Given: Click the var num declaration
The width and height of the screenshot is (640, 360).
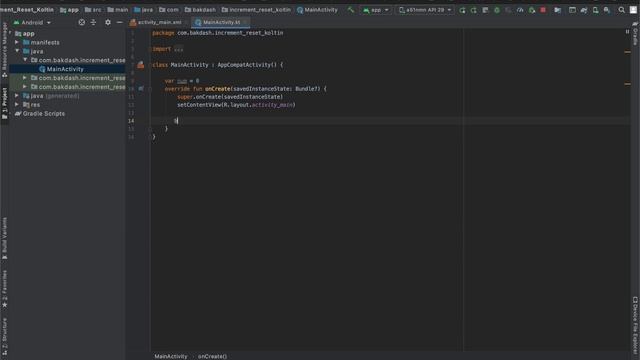Looking at the screenshot, I should click(182, 81).
